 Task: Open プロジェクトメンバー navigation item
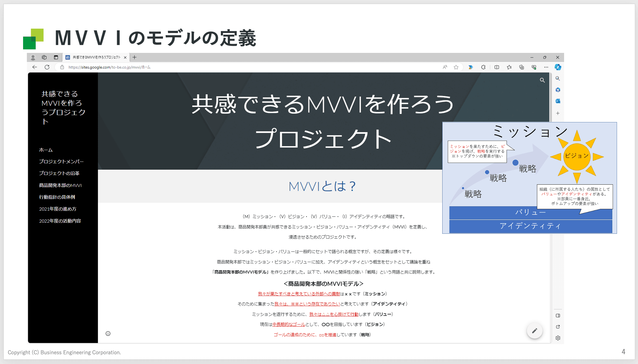(61, 162)
